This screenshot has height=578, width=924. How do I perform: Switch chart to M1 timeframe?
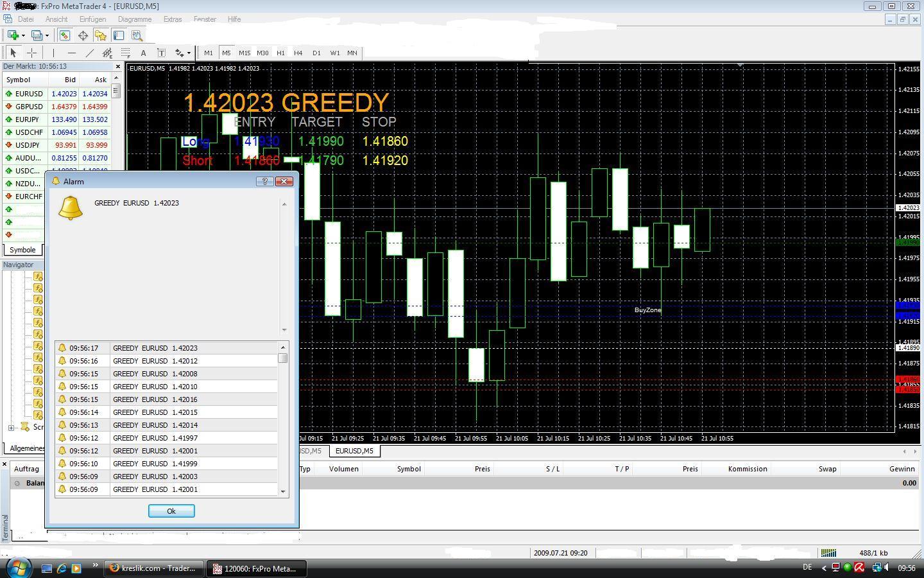pyautogui.click(x=209, y=53)
